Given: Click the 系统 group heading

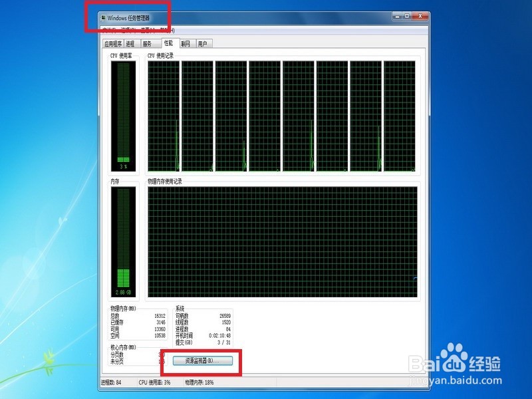Looking at the screenshot, I should click(180, 309).
